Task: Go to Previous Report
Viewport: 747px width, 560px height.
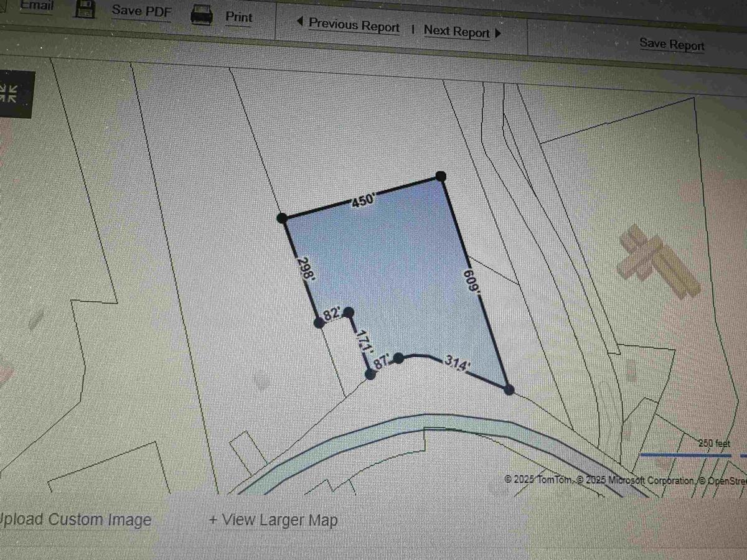Action: (354, 26)
